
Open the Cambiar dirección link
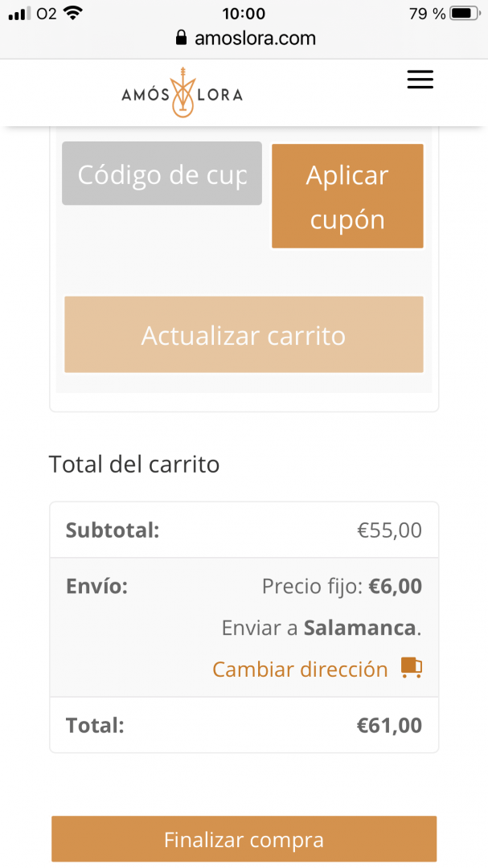(x=300, y=669)
